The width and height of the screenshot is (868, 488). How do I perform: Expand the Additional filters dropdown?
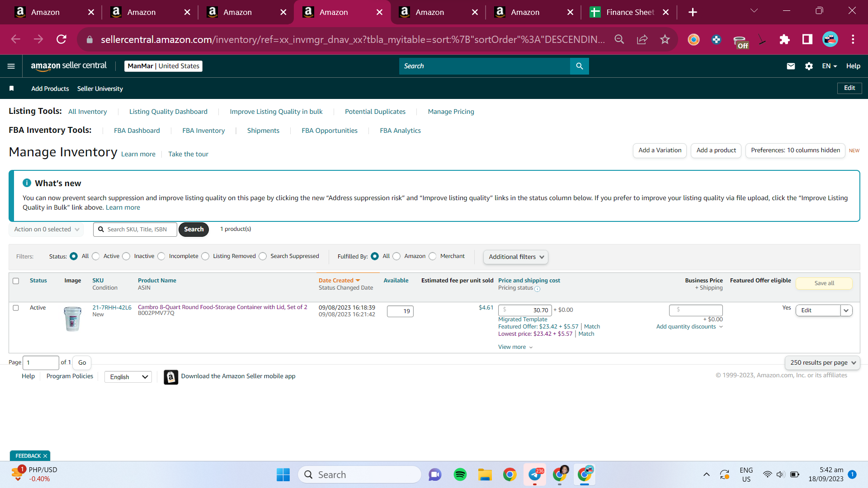pos(516,257)
